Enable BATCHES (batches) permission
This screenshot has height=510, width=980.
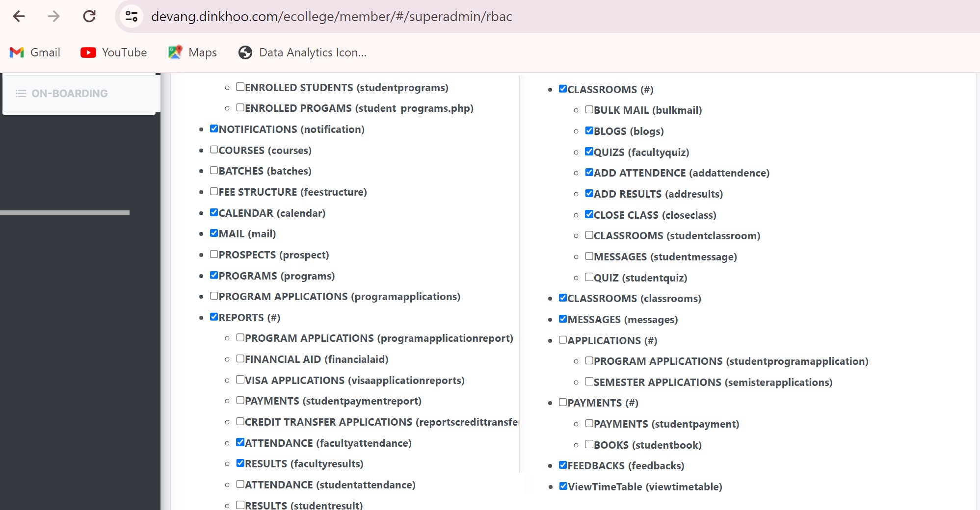coord(214,170)
